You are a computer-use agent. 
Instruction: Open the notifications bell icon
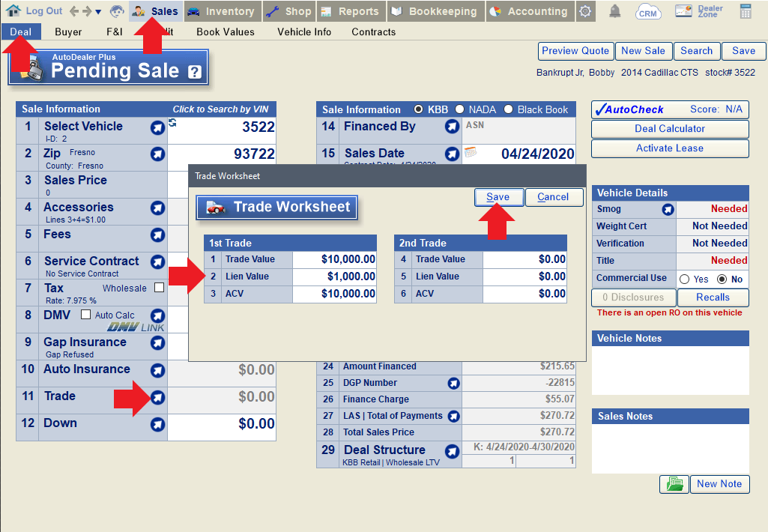click(614, 10)
